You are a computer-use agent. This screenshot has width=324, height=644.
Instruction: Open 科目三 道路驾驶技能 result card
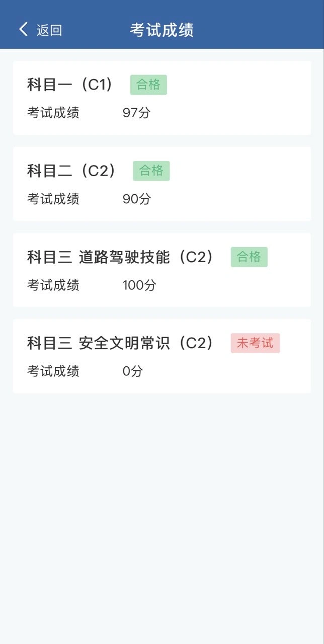click(252, 286)
